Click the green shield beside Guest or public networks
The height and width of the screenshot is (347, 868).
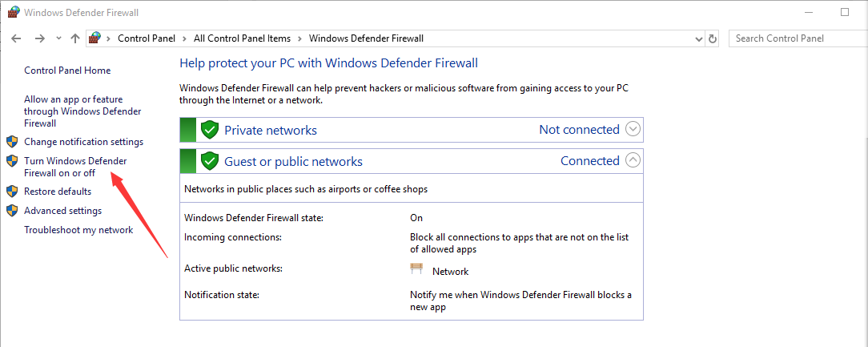(x=209, y=161)
